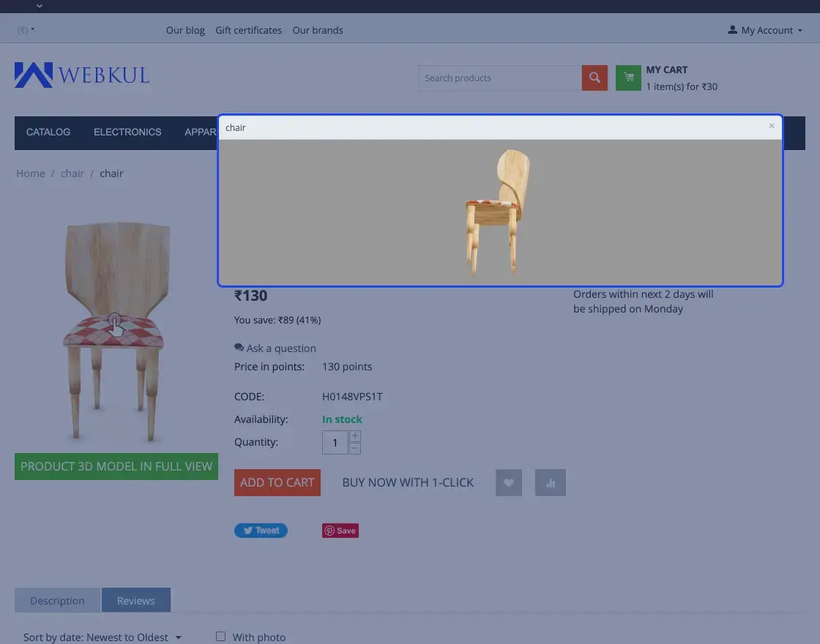Open Product 3D Model in Full View
The height and width of the screenshot is (644, 820).
(x=116, y=466)
